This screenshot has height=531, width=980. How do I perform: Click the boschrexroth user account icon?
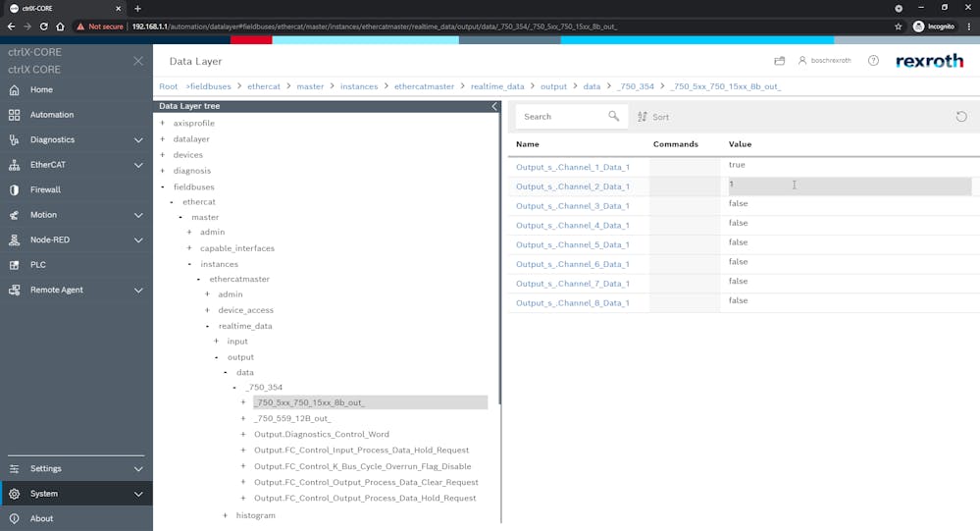[x=801, y=61]
